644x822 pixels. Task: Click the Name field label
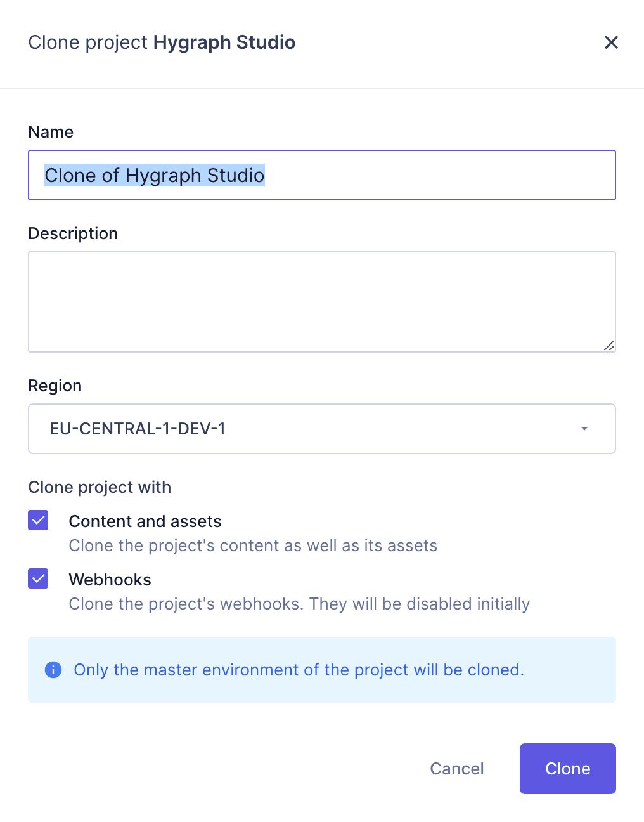coord(51,132)
